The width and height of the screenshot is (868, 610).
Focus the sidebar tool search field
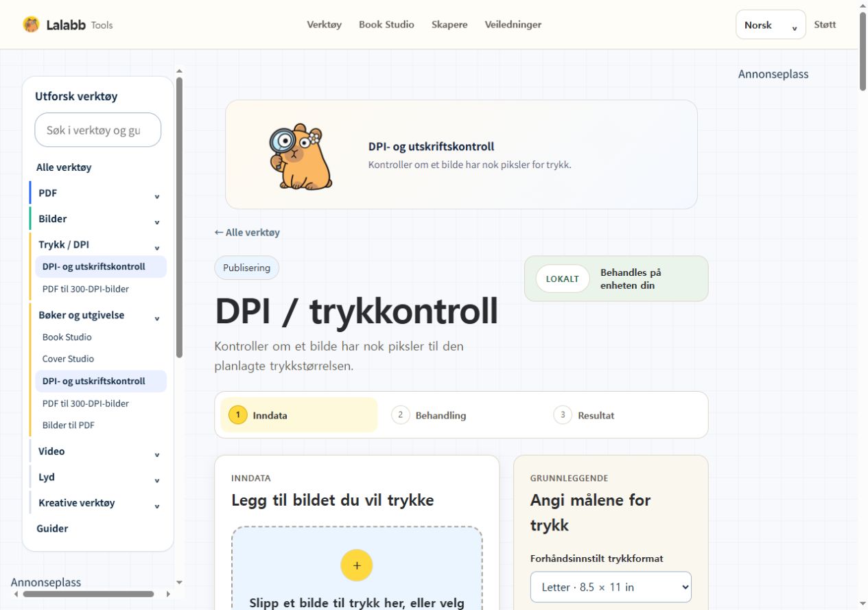coord(98,130)
